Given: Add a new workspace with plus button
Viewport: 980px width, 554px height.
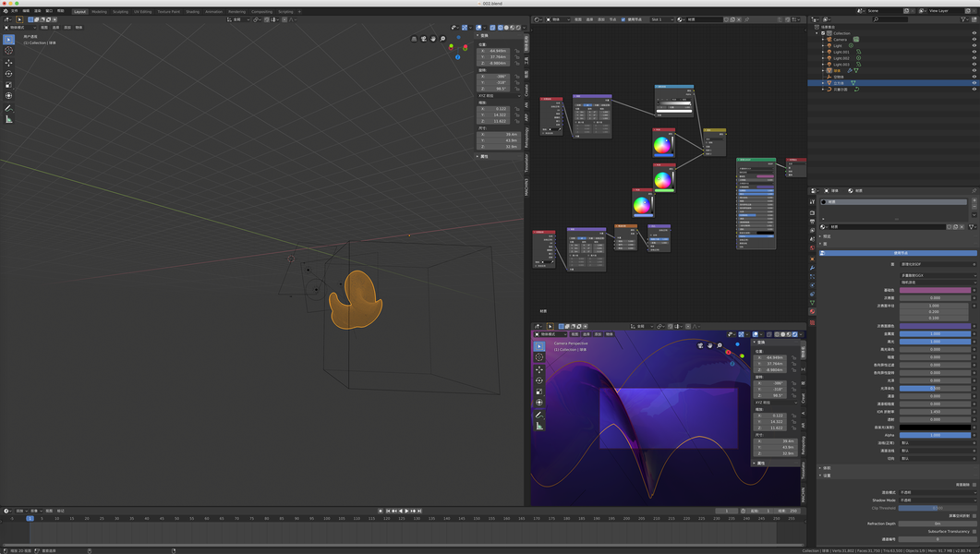Looking at the screenshot, I should tap(299, 11).
